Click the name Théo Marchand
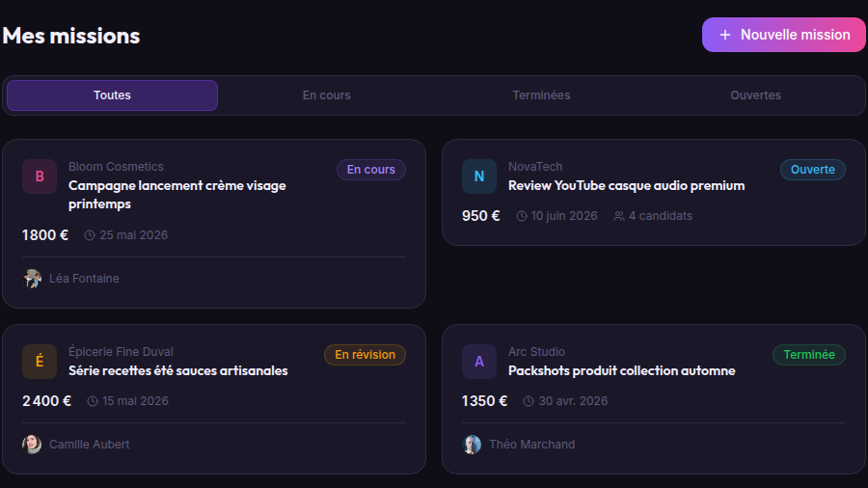The image size is (868, 488). coord(532,445)
